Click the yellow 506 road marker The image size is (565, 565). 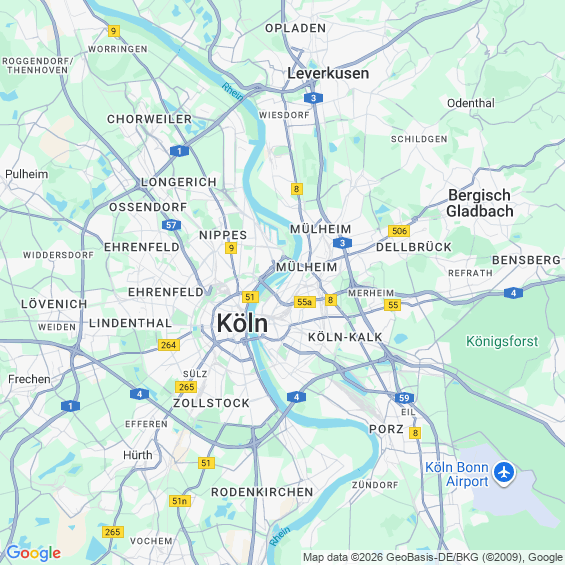[399, 231]
